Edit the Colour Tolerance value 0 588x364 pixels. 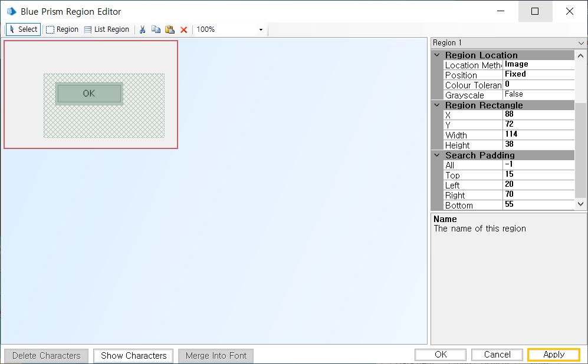[538, 85]
